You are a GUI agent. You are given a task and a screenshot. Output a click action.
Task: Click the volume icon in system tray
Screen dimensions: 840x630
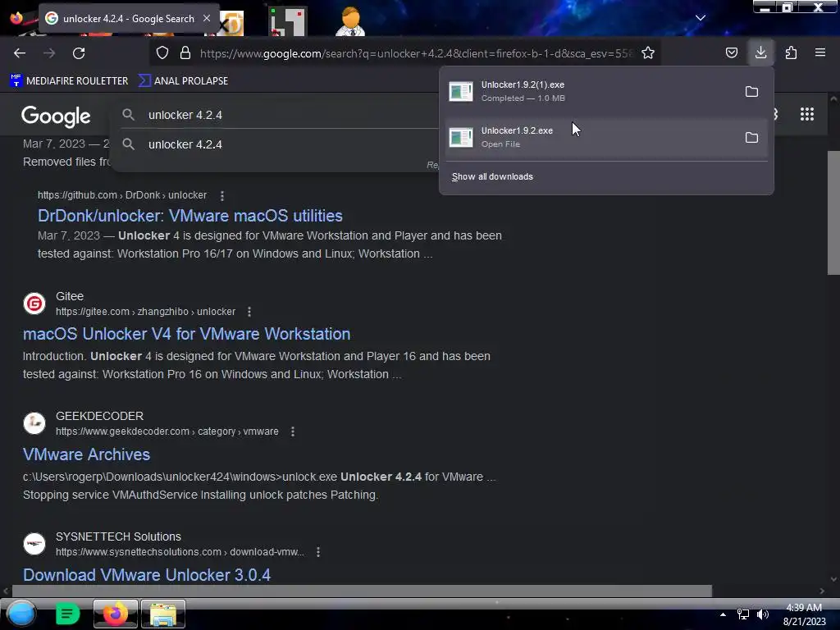pyautogui.click(x=763, y=614)
